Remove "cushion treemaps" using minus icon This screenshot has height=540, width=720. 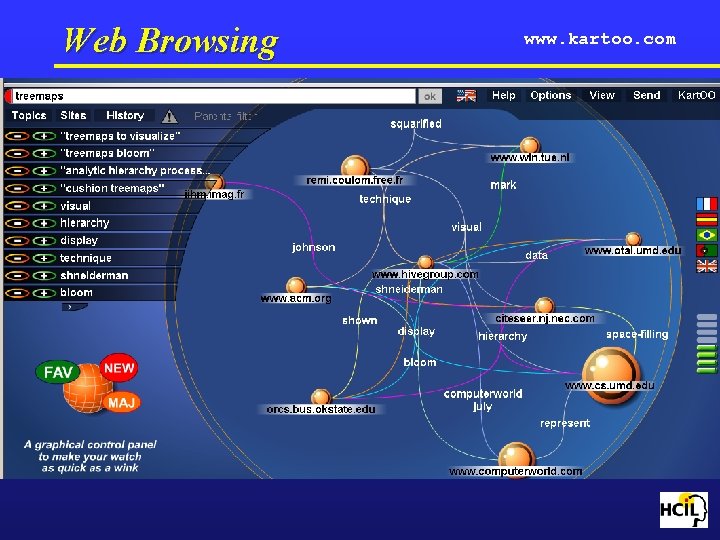point(17,189)
